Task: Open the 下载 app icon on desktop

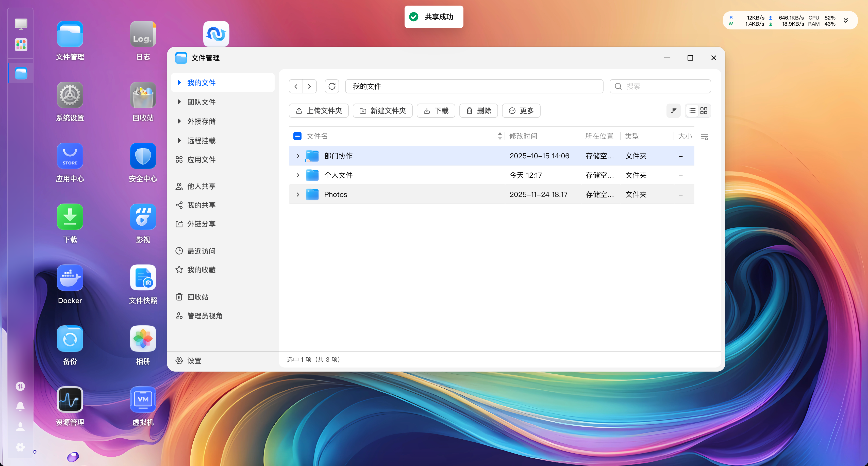Action: coord(70,217)
